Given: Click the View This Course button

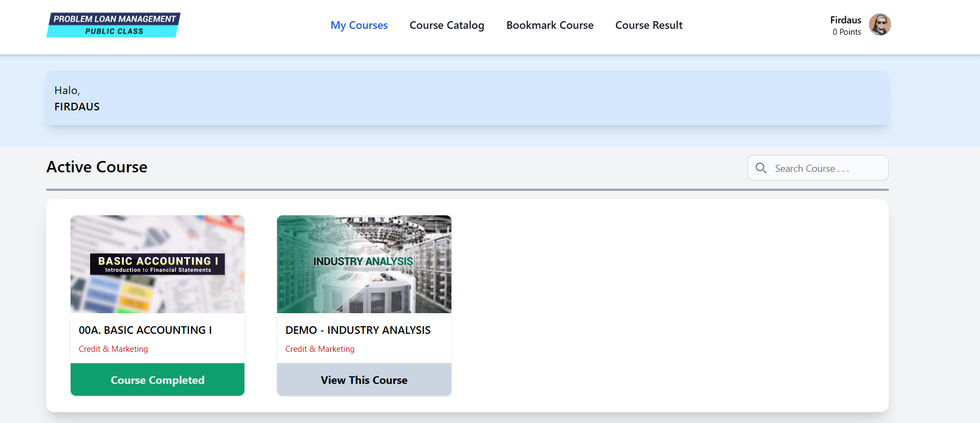Looking at the screenshot, I should pyautogui.click(x=364, y=380).
